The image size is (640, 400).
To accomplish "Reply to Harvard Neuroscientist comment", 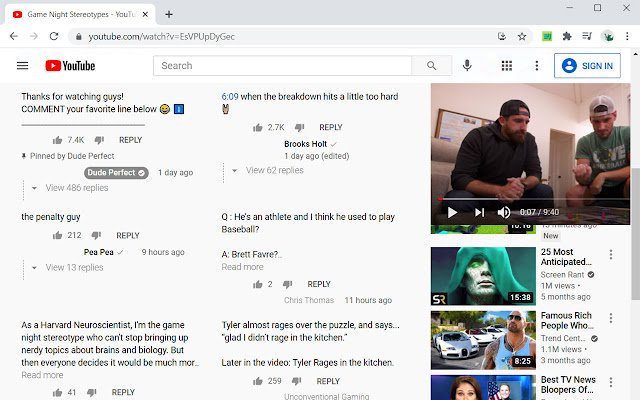I will pyautogui.click(x=123, y=392).
